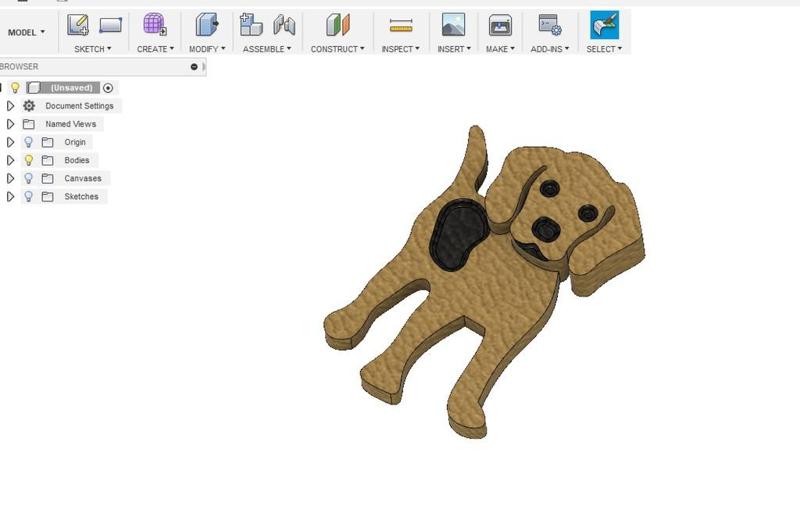Click the Named Views folder icon

point(29,124)
